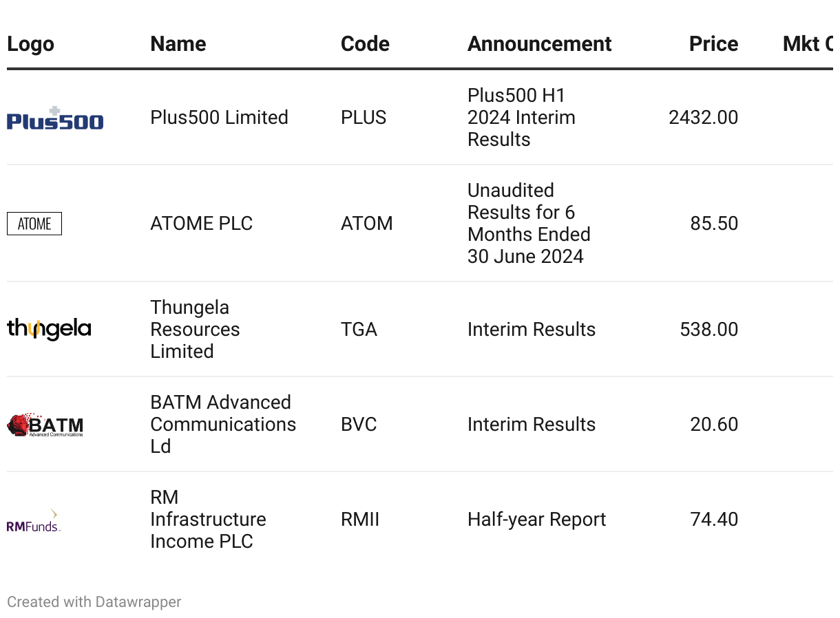Click the Logo column header
The width and height of the screenshot is (840, 618).
tap(30, 44)
